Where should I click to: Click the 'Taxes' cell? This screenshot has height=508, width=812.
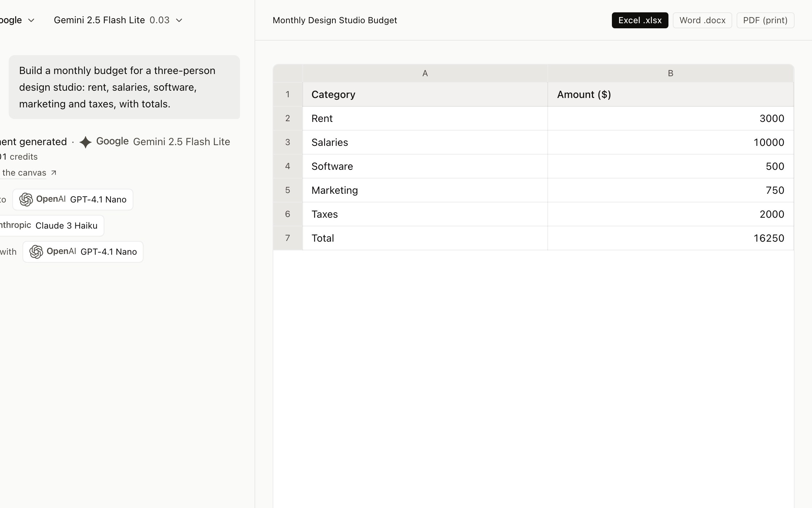pyautogui.click(x=425, y=214)
